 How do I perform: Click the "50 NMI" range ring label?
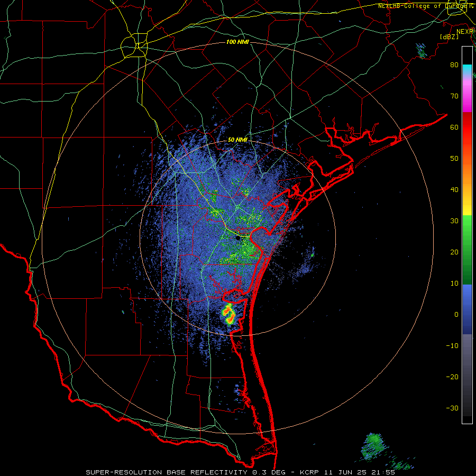(237, 140)
